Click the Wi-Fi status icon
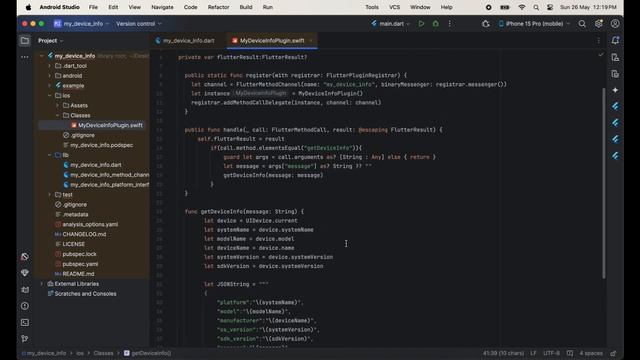 click(522, 7)
